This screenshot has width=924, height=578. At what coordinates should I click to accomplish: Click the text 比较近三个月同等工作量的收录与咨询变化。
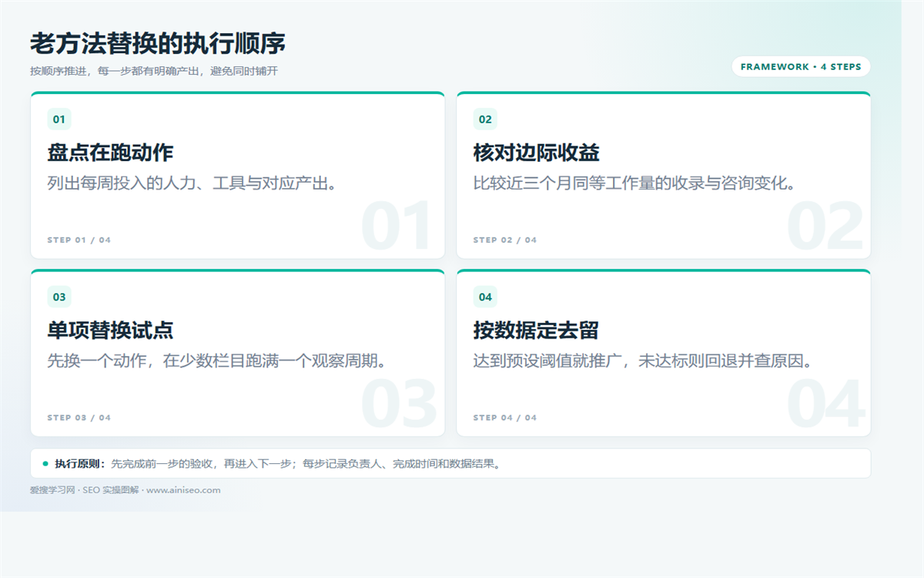[634, 183]
